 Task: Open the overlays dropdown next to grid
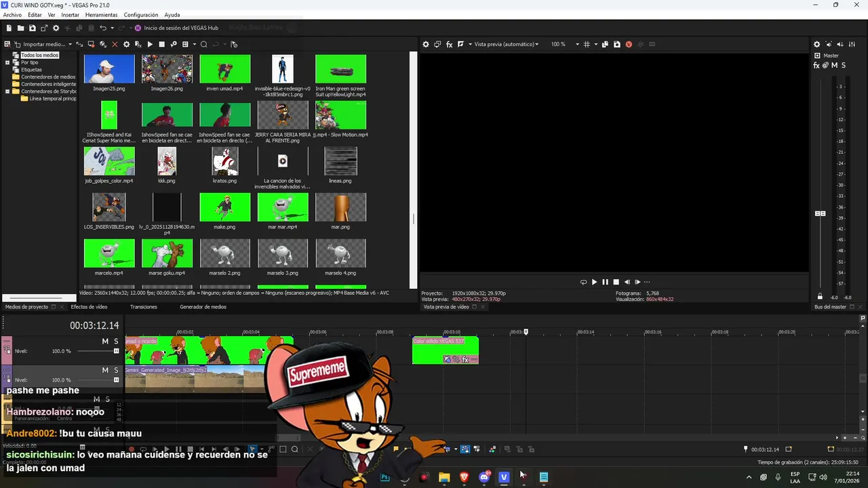tap(595, 44)
